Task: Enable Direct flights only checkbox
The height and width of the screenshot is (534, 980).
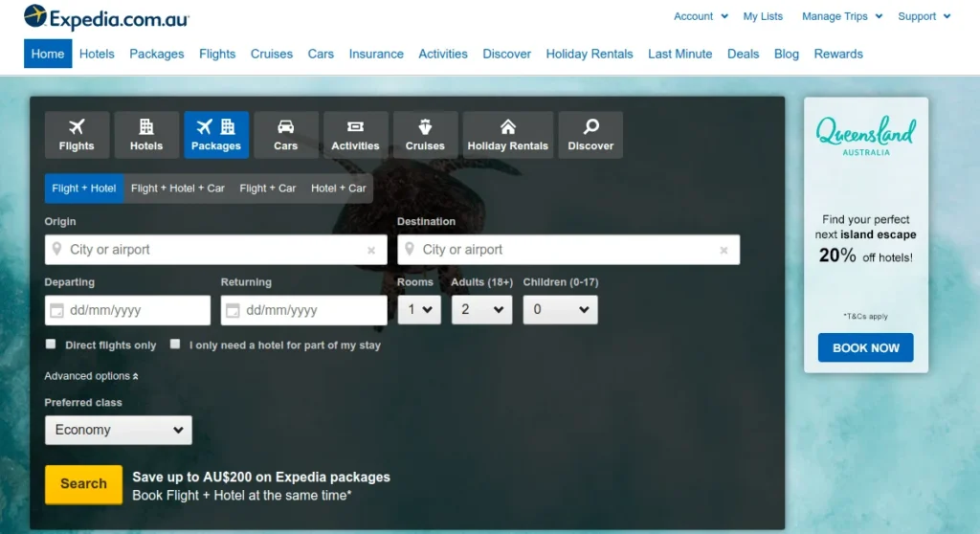Action: pos(51,345)
